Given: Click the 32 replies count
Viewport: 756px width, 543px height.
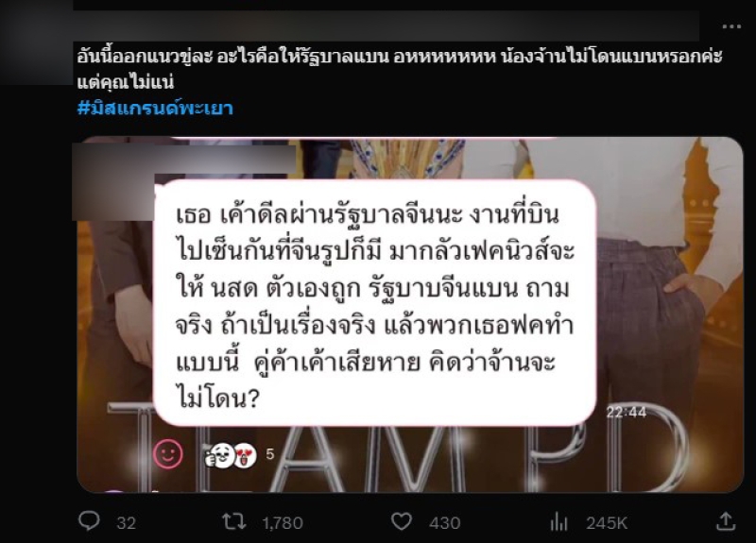Looking at the screenshot, I should 127,523.
